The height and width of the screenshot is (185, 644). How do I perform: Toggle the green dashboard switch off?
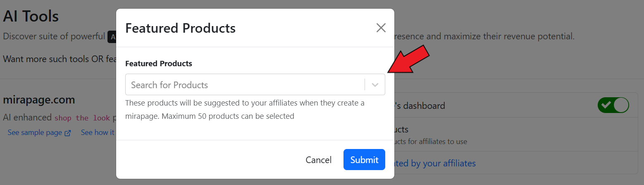tap(613, 106)
